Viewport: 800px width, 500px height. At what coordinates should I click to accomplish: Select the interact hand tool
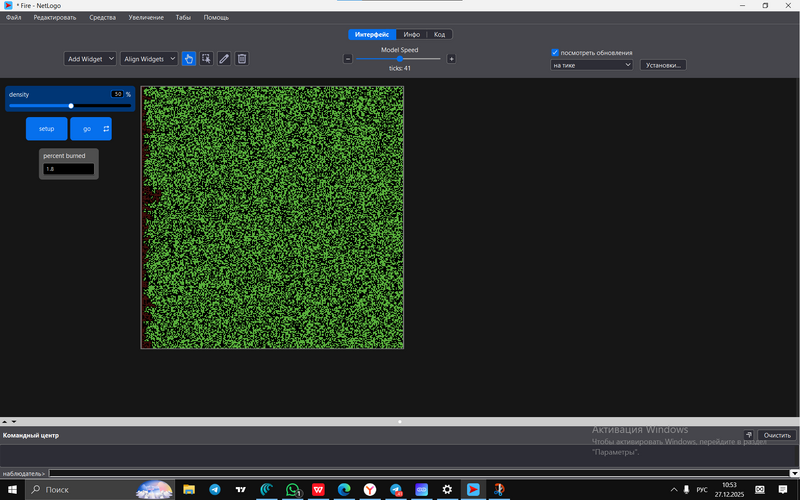(x=189, y=59)
